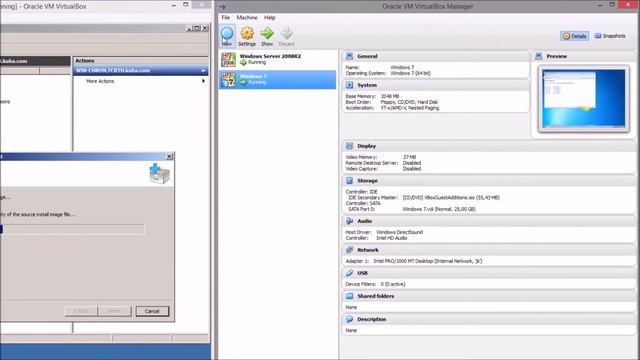The width and height of the screenshot is (640, 360).
Task: Click the New machine toolbar icon
Action: pyautogui.click(x=227, y=33)
